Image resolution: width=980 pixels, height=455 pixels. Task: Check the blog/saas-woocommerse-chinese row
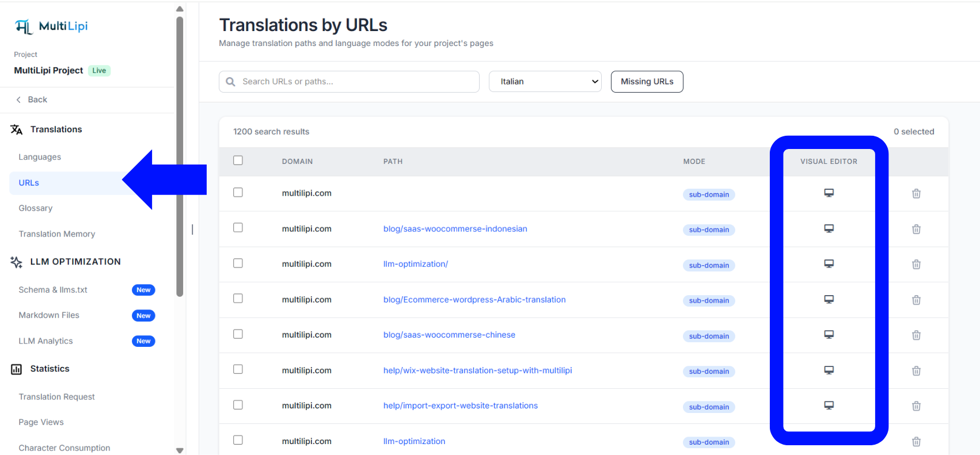click(238, 334)
